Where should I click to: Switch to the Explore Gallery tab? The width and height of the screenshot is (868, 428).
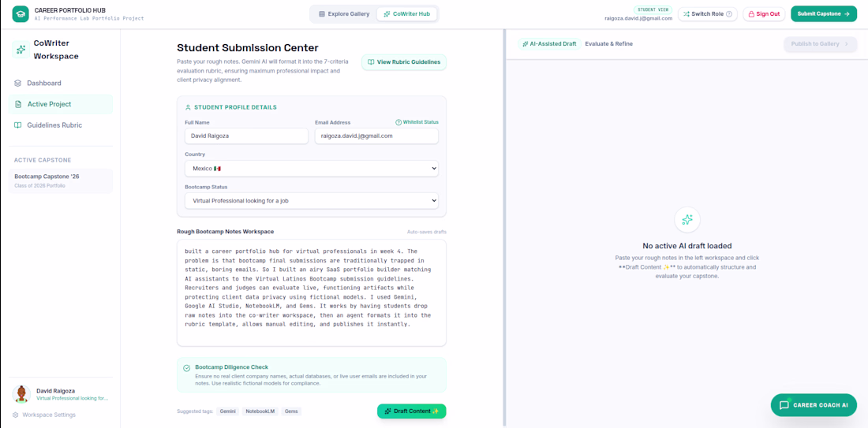pos(344,14)
